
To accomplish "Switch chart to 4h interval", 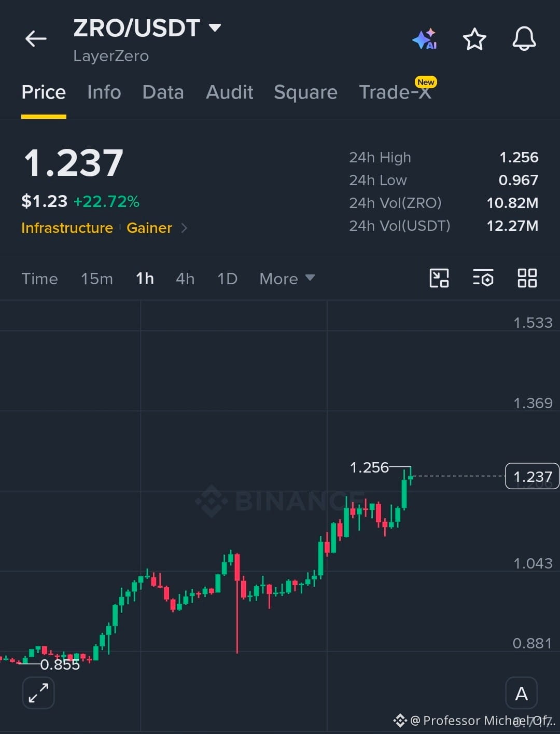I will (x=185, y=279).
